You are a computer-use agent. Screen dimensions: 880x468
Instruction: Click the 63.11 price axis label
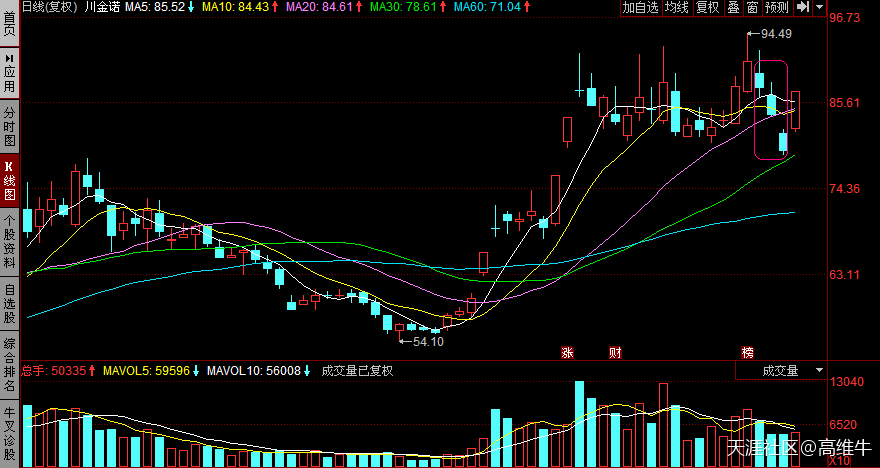[845, 274]
